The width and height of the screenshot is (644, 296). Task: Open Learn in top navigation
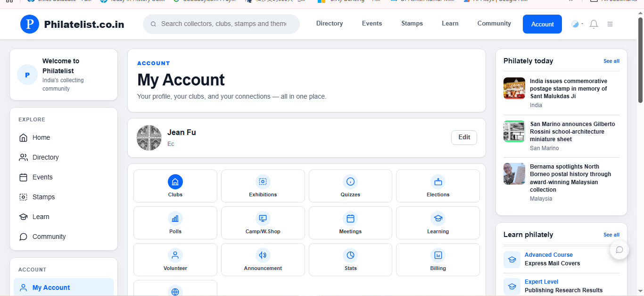pyautogui.click(x=450, y=24)
